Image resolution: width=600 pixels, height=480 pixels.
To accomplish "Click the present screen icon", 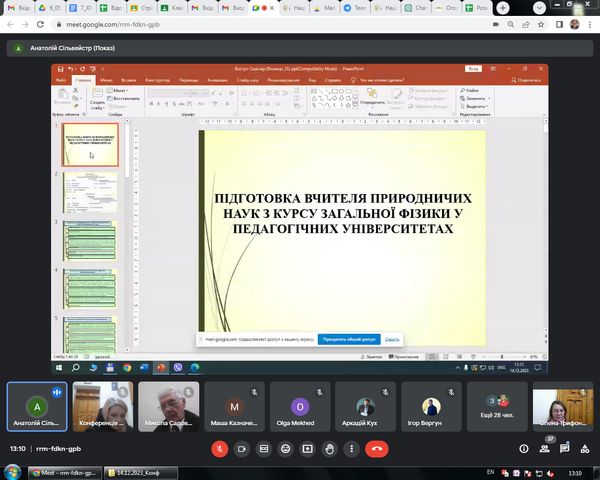I will 308,449.
